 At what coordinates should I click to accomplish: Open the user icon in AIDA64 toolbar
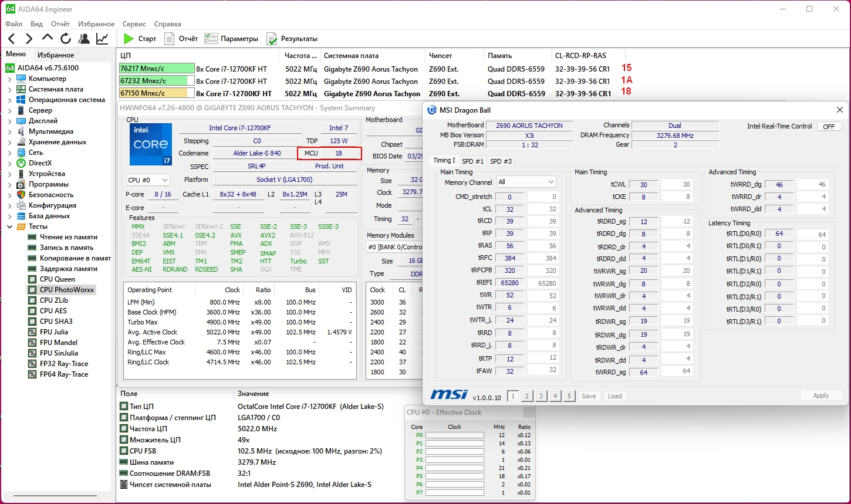[x=84, y=39]
